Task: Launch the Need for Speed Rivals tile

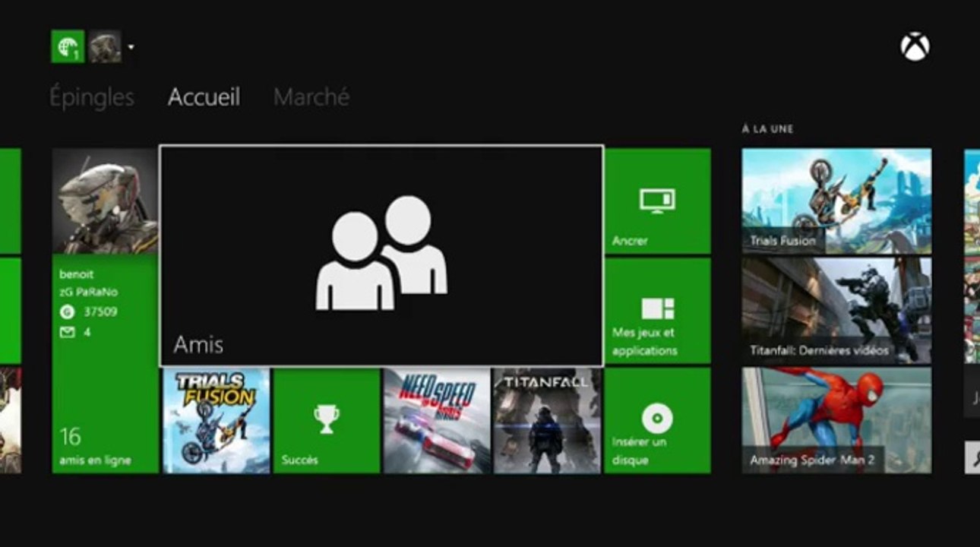Action: pos(437,421)
